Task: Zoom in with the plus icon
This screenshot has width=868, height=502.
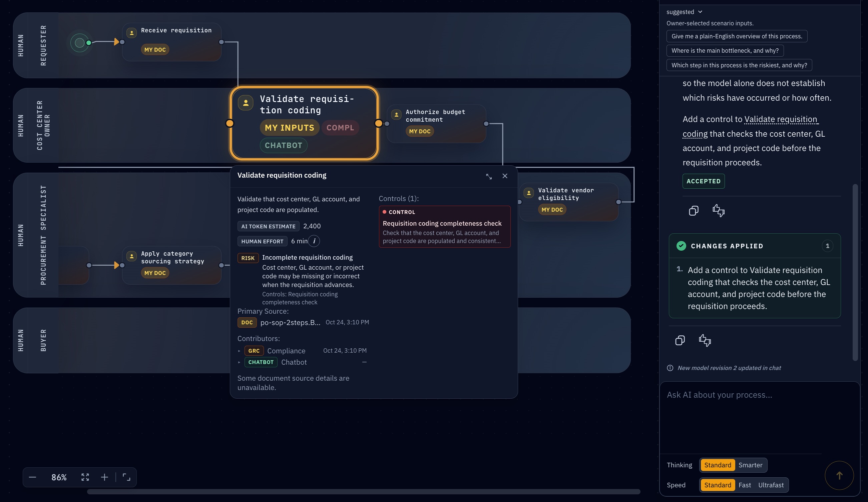Action: tap(104, 477)
